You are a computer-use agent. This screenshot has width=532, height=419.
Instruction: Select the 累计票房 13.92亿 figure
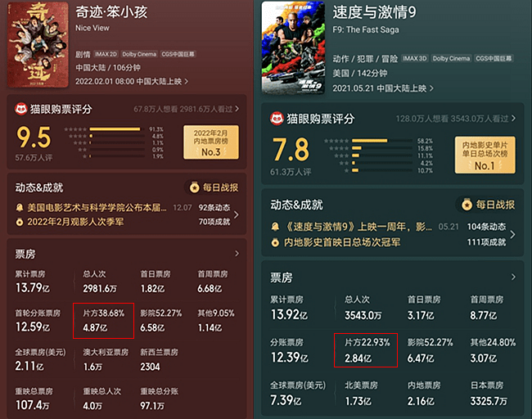click(289, 308)
